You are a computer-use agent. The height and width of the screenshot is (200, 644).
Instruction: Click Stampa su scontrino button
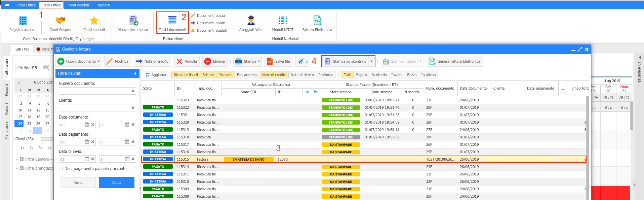tap(345, 61)
